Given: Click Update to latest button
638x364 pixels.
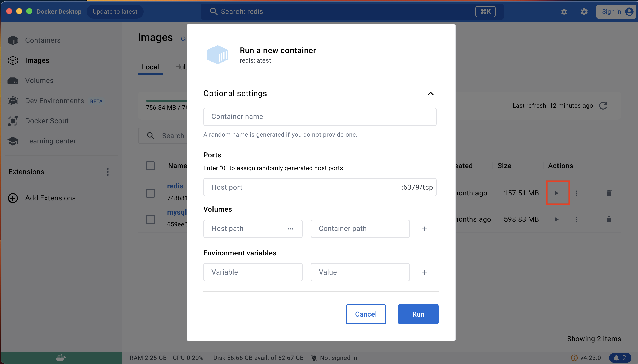Looking at the screenshot, I should (115, 12).
